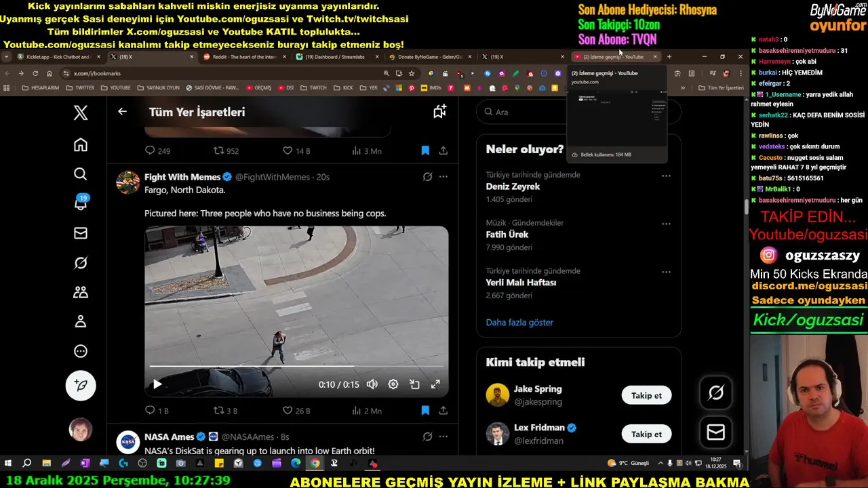Bookmark this page with the star icon
This screenshot has height=488, width=868.
[x=411, y=73]
